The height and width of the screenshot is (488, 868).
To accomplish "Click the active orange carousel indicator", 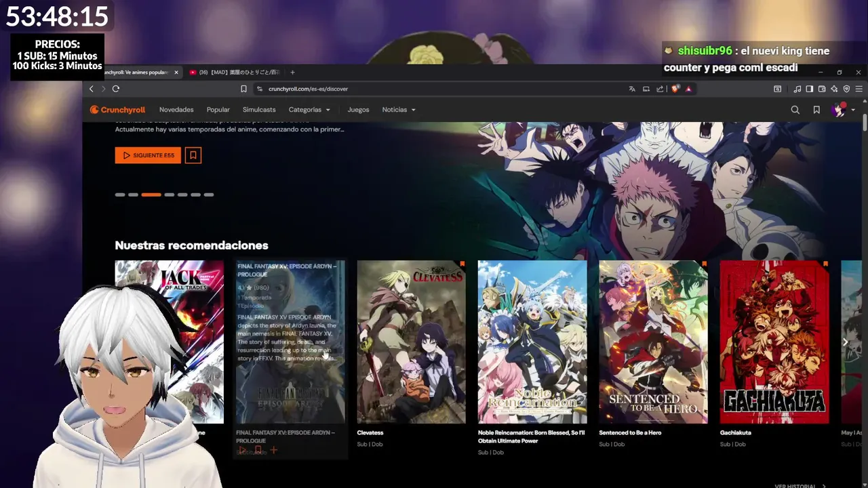I will [151, 195].
